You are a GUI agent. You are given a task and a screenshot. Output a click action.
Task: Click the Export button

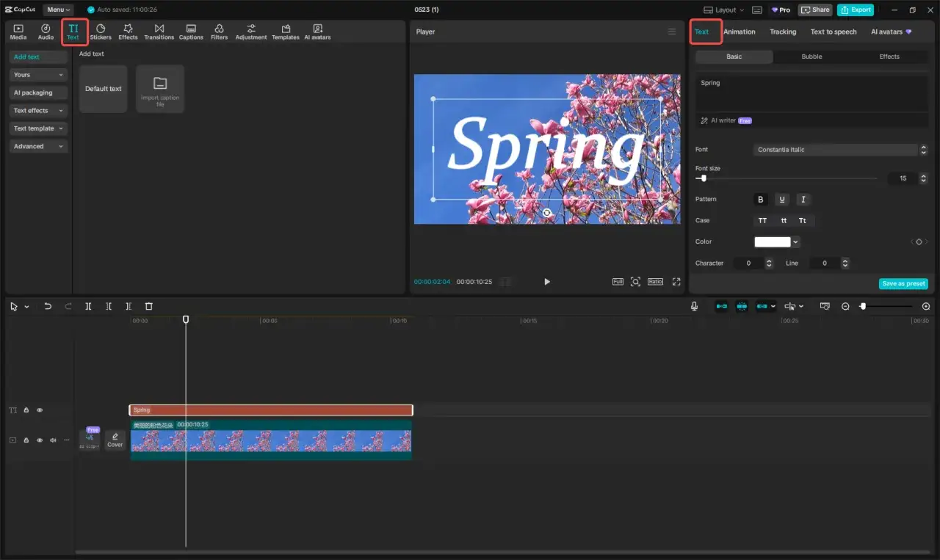[x=855, y=10]
